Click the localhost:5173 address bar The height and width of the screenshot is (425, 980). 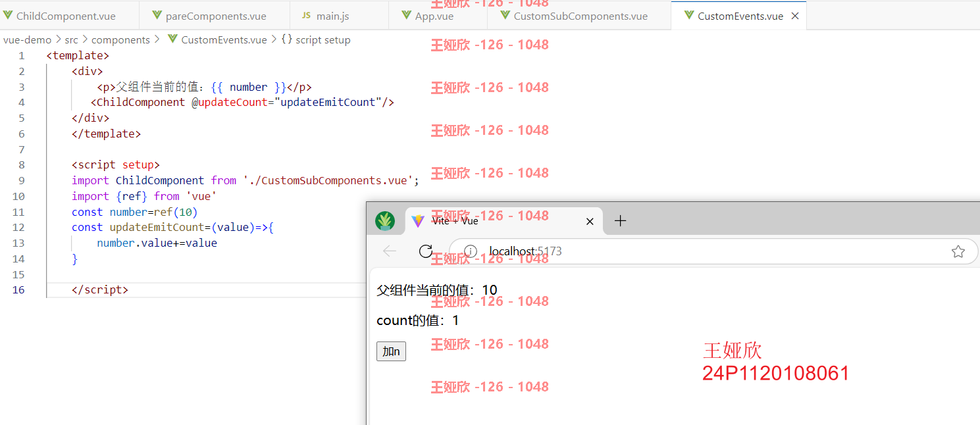(x=713, y=251)
